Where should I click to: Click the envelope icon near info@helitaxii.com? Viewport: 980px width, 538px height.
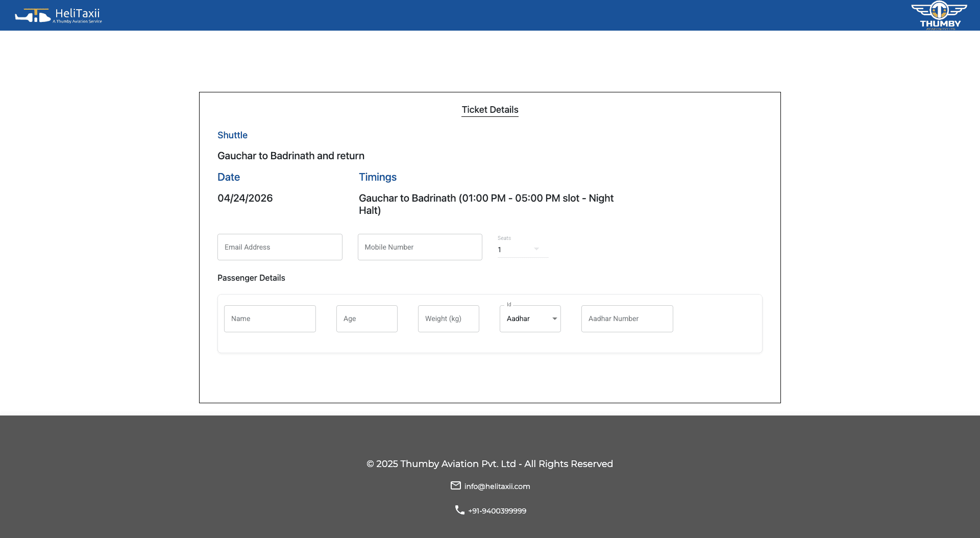[x=456, y=486]
